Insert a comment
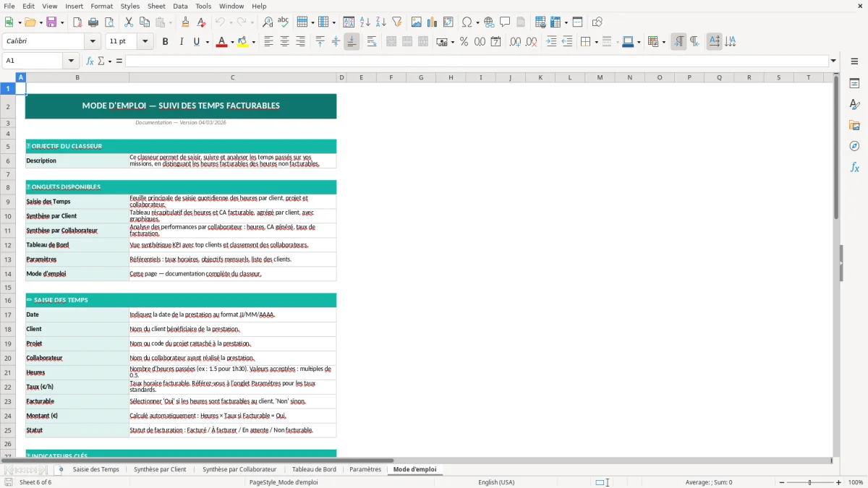Viewport: 868px width, 488px height. (505, 22)
